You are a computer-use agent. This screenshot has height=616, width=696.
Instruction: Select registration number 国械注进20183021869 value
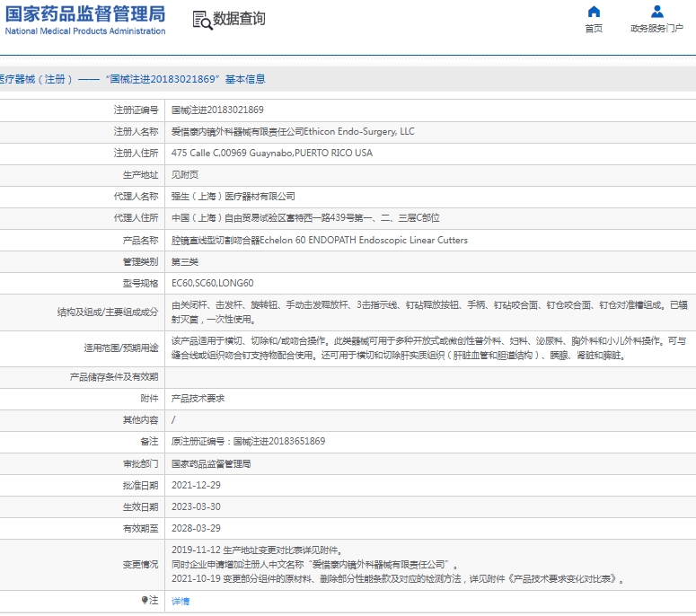(x=217, y=110)
